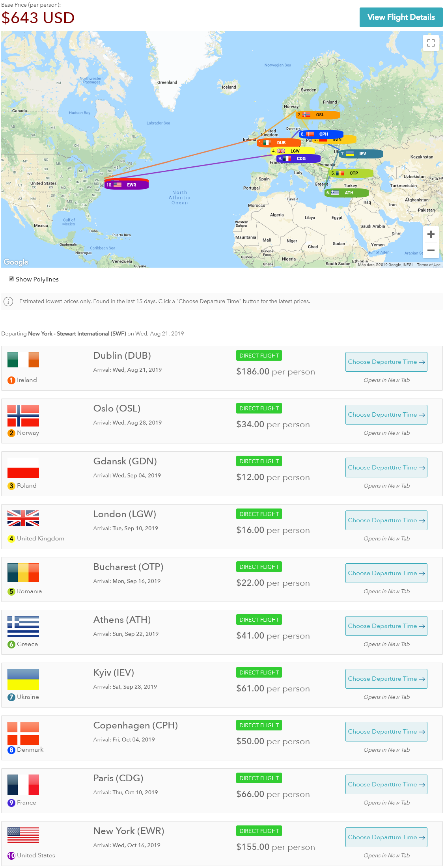
Task: Click the France flag image
Action: tap(23, 784)
